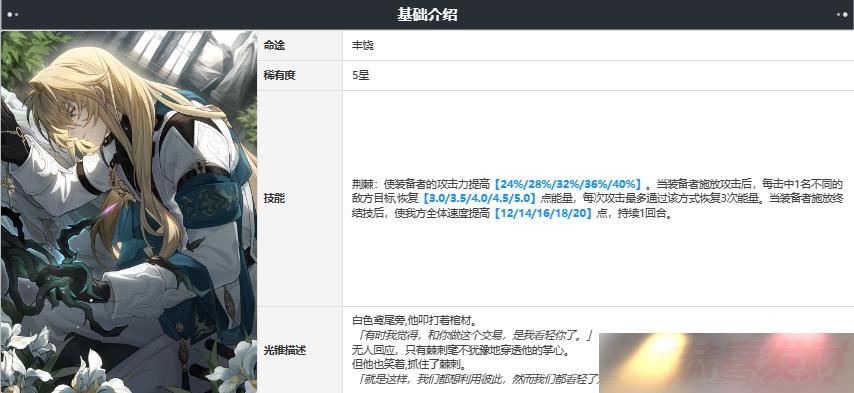This screenshot has height=393, width=854.
Task: Select the 5星 rarity value
Action: point(361,76)
